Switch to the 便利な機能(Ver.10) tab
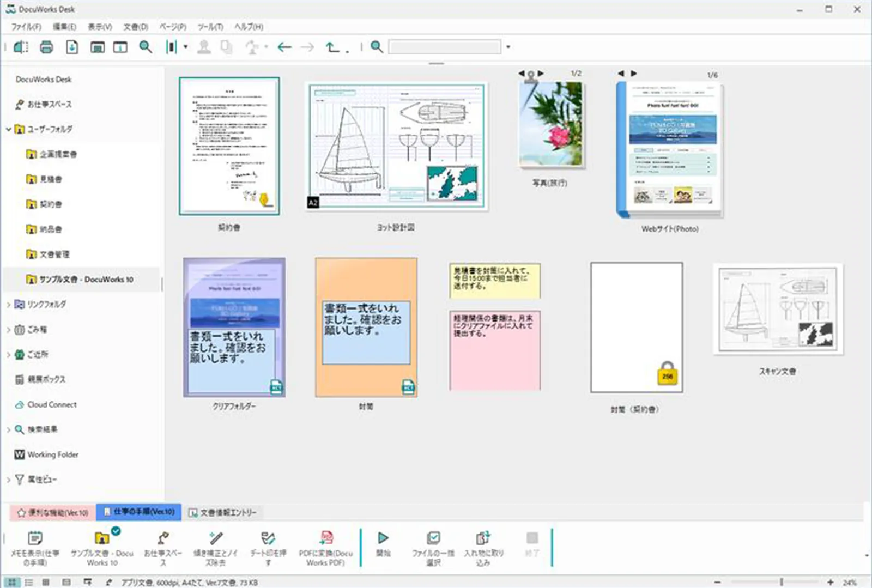872x588 pixels. (x=53, y=512)
